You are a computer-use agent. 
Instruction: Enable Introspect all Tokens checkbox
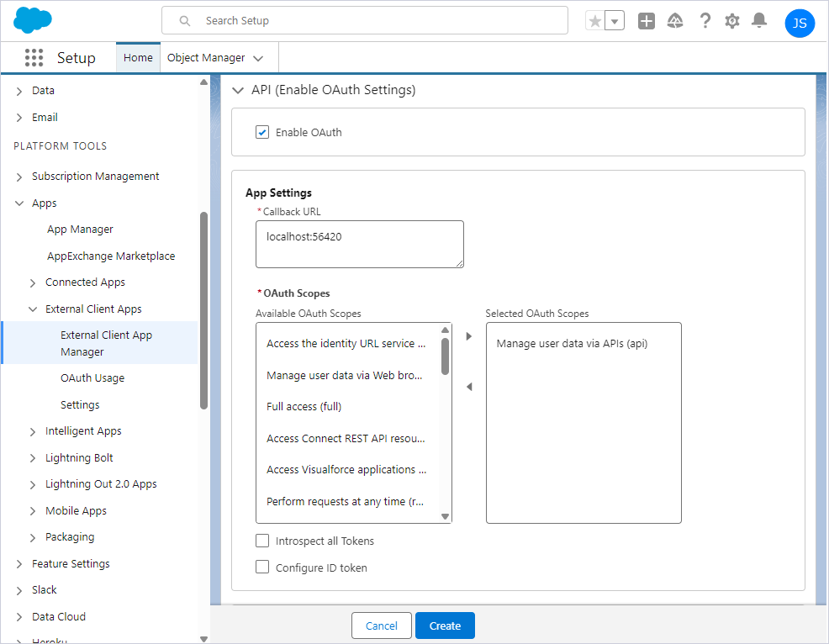[x=262, y=541]
